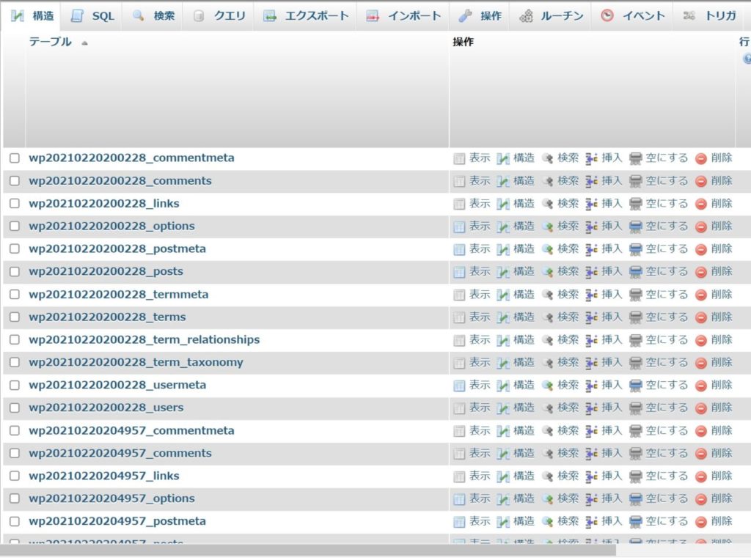Click 構造 link for wp20210220200228_users
The image size is (751, 560).
[524, 408]
